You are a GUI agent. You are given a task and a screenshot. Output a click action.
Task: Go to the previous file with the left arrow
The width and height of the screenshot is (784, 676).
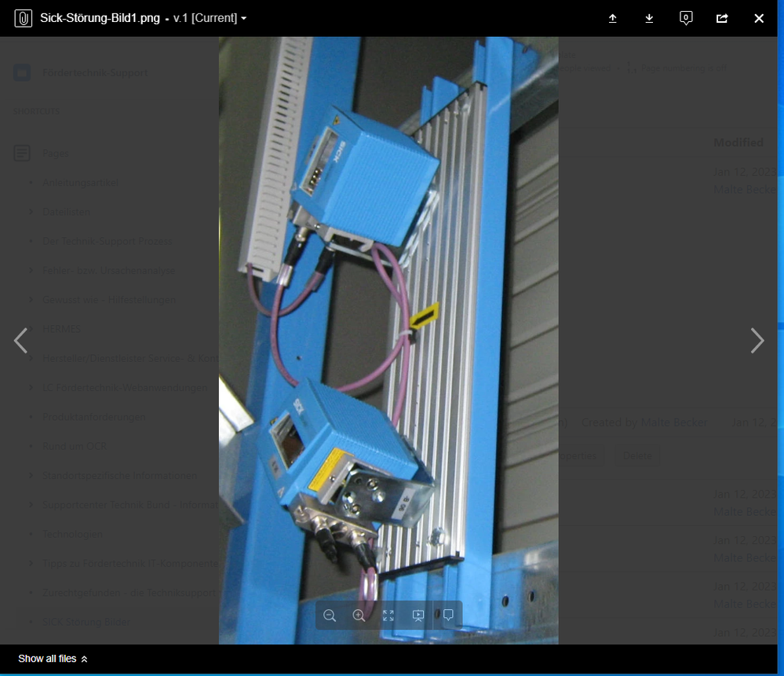(x=20, y=341)
